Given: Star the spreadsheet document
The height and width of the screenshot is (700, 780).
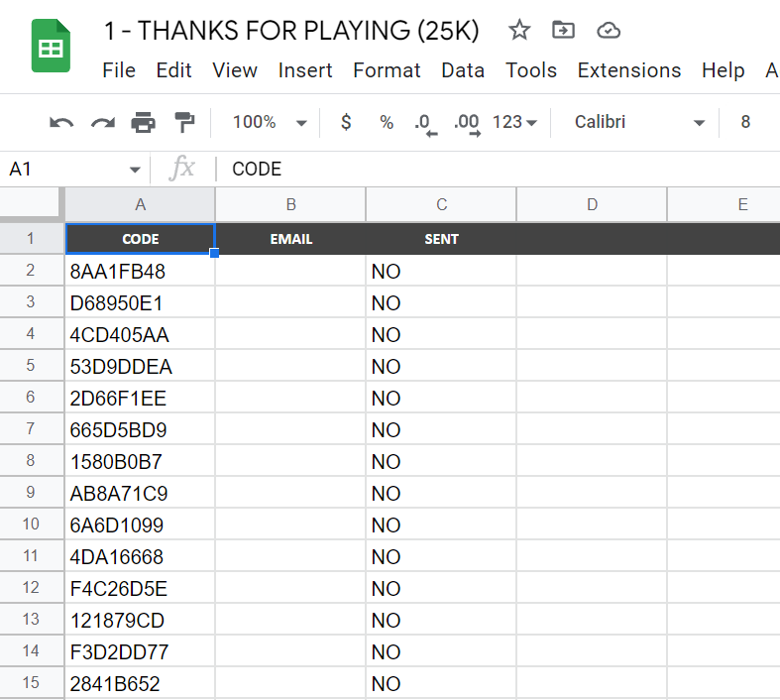Looking at the screenshot, I should tap(519, 30).
